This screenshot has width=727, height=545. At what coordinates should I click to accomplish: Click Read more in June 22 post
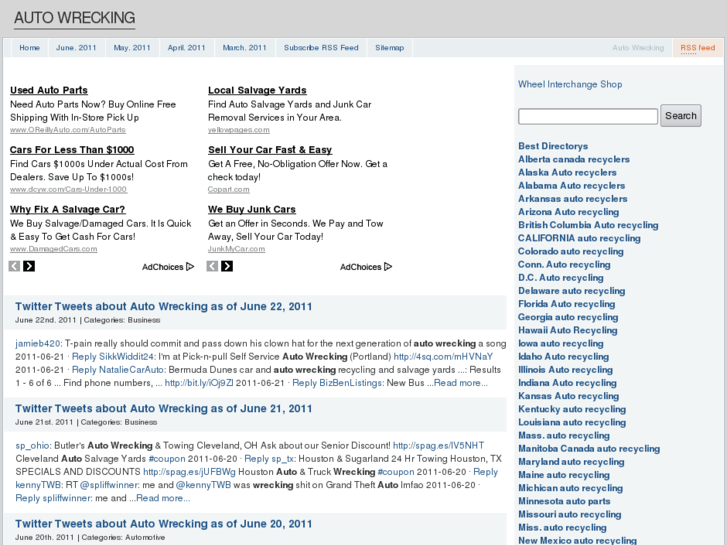[460, 383]
